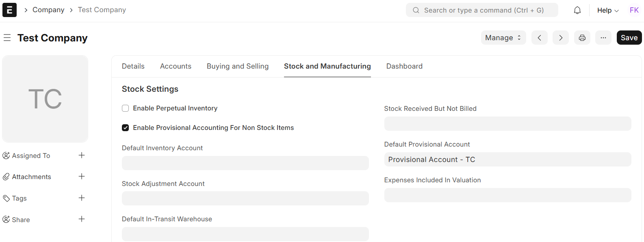Navigate to the Company breadcrumb link
The height and width of the screenshot is (242, 644).
(48, 10)
